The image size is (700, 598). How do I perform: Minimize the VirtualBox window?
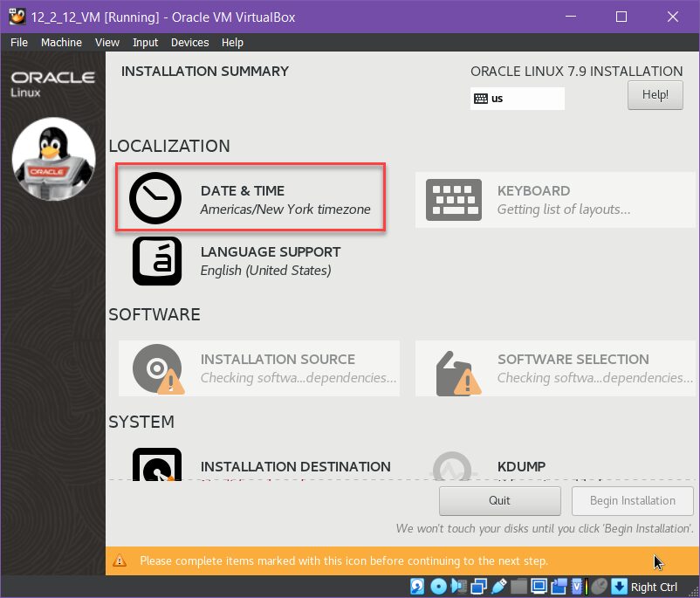point(571,17)
